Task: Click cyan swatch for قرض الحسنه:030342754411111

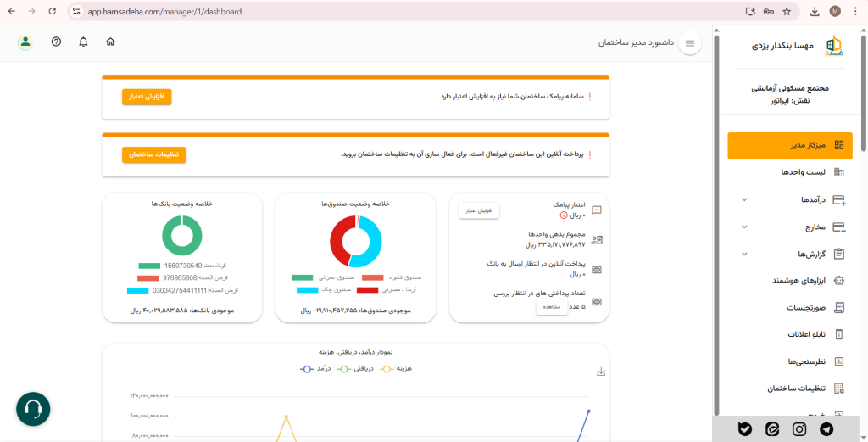Action: click(137, 290)
